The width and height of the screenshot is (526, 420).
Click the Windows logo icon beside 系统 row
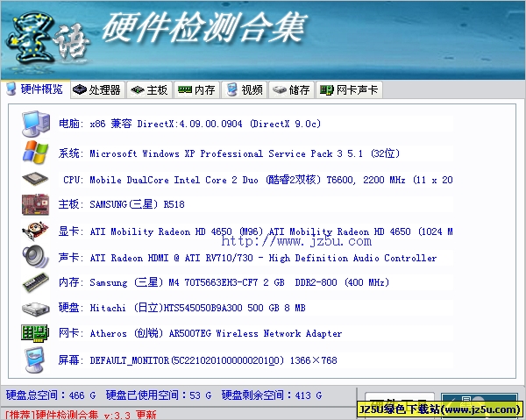[x=36, y=153]
